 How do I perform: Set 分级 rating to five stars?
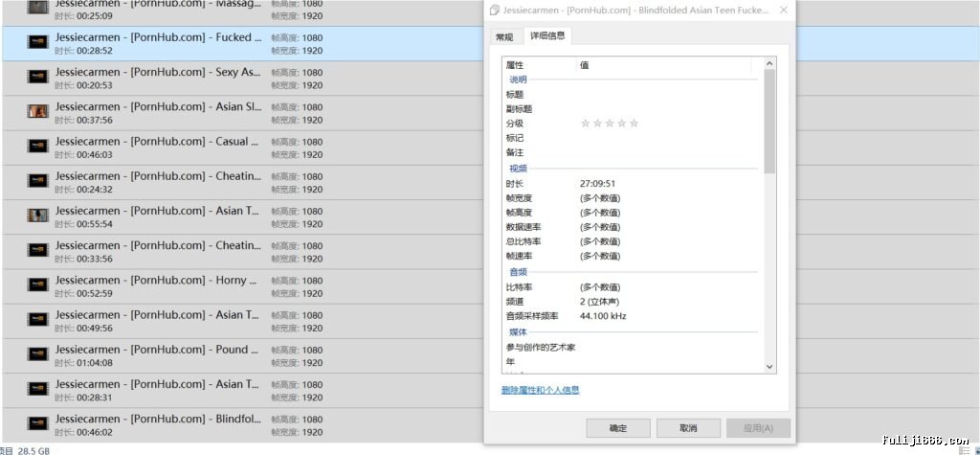click(x=634, y=124)
